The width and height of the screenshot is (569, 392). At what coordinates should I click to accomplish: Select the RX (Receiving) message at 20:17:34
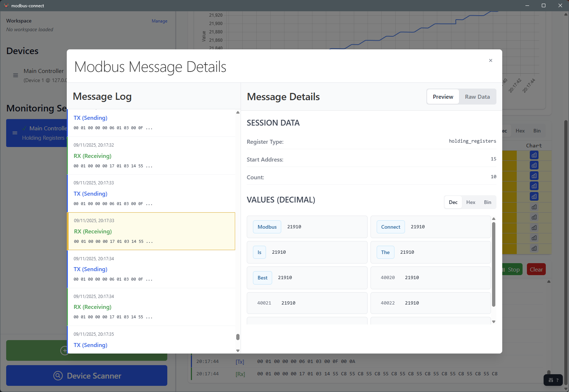point(151,307)
